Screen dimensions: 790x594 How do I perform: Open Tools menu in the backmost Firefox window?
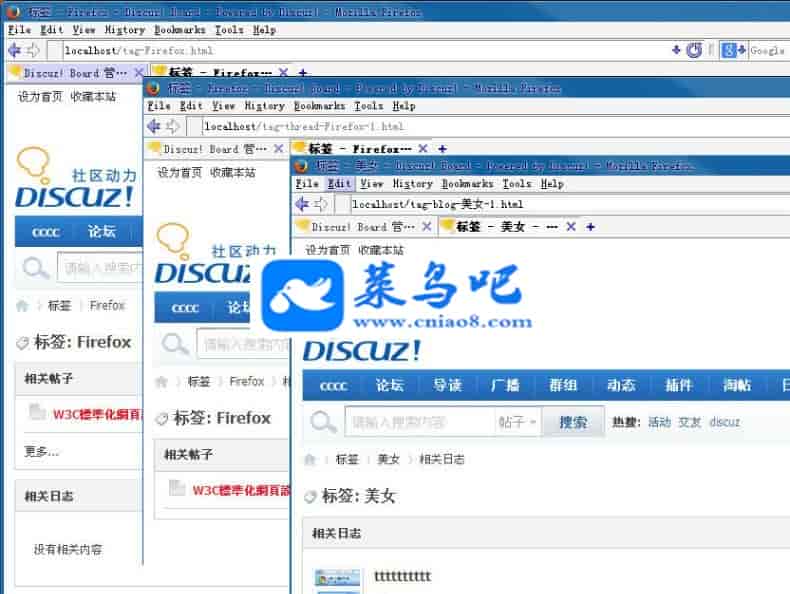(x=229, y=30)
